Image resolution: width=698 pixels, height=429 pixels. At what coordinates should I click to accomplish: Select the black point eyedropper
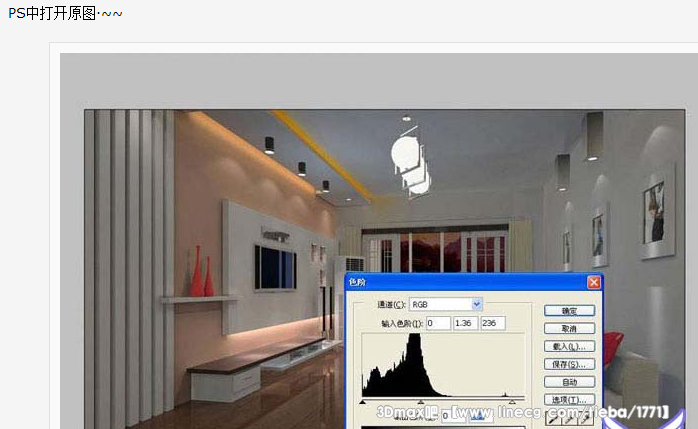(551, 419)
